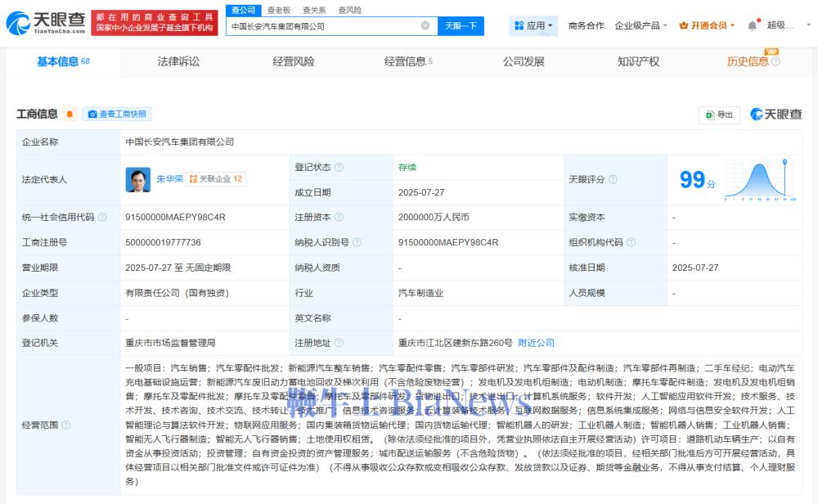This screenshot has width=818, height=504.
Task: Select the 营业期限 value 2025-07-27 至 无固定期限
Action: coord(178,268)
